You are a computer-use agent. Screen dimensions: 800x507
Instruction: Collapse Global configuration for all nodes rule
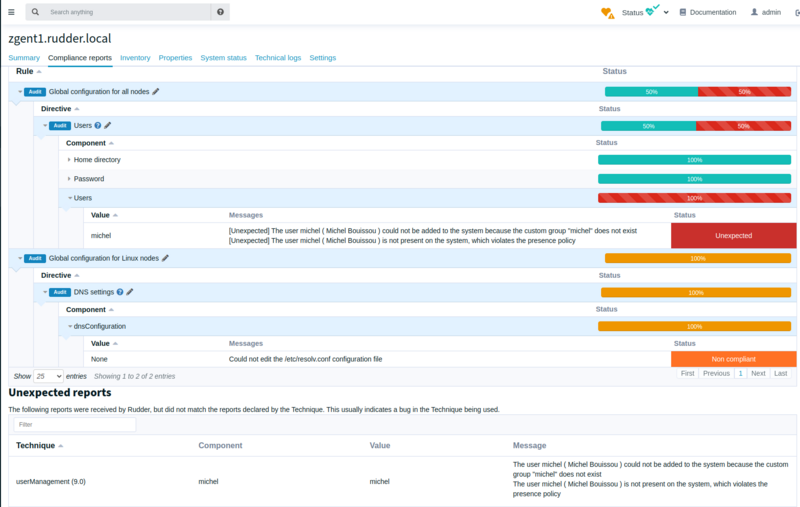point(20,92)
